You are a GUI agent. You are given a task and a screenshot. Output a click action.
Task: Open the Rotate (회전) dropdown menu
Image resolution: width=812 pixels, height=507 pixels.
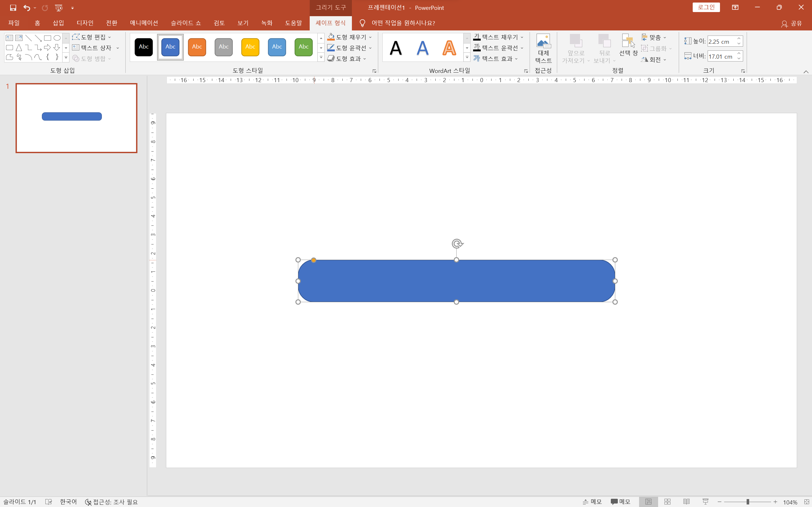(x=654, y=60)
